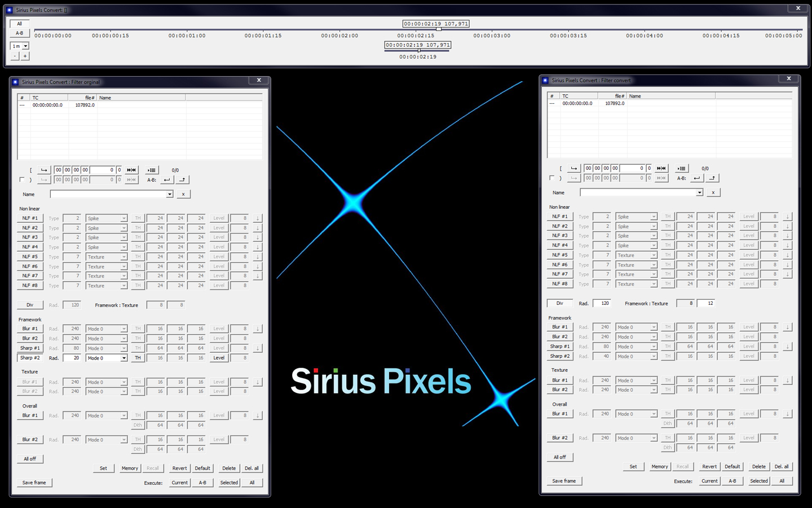Switch timeline to A-B mode

pyautogui.click(x=19, y=33)
